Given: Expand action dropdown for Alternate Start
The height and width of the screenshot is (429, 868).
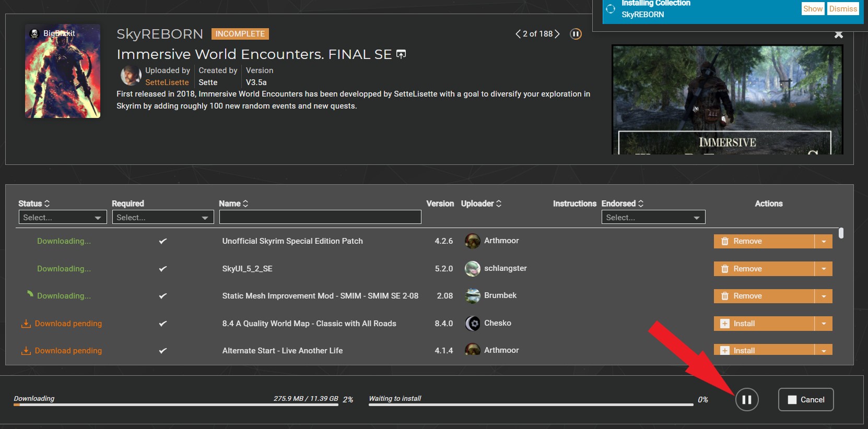Looking at the screenshot, I should point(824,350).
